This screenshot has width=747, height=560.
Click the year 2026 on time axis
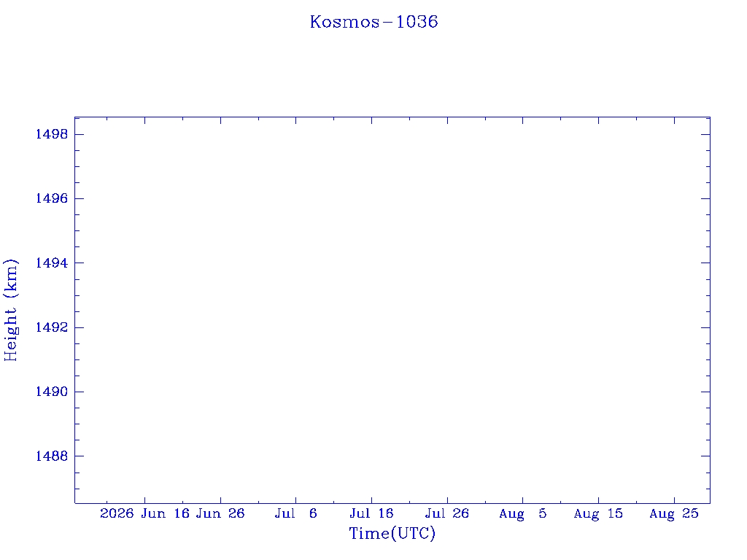click(x=117, y=513)
